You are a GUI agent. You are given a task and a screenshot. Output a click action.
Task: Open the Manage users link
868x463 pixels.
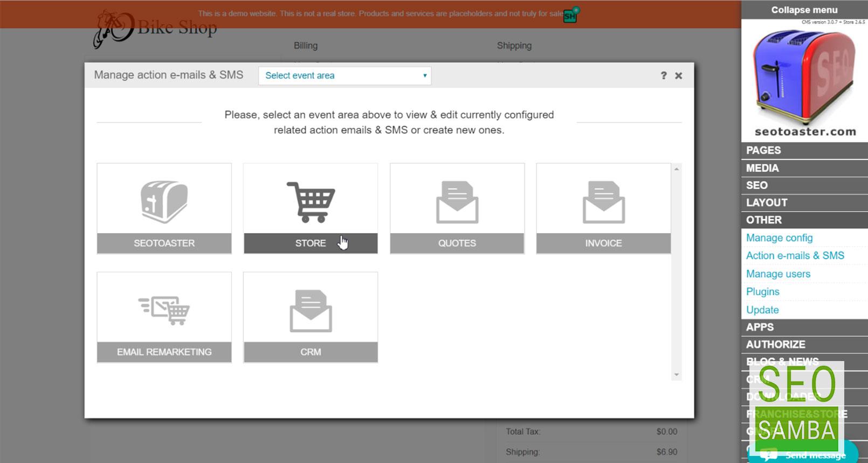(778, 274)
